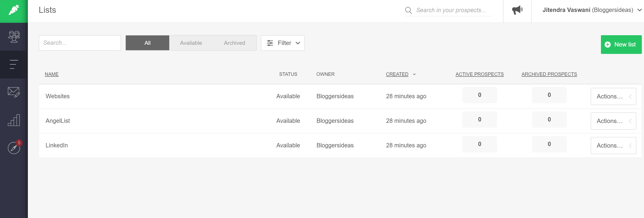This screenshot has width=644, height=218.
Task: Sort lists by Created column
Action: [397, 74]
